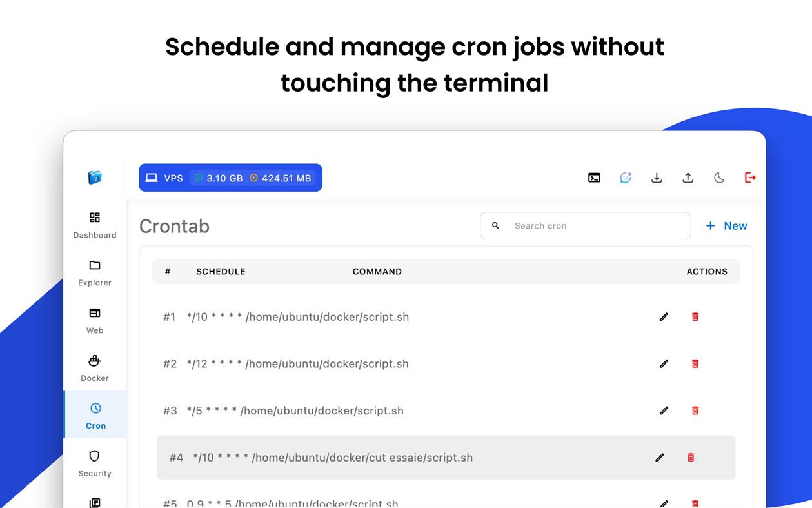Toggle dark mode with moon icon
The width and height of the screenshot is (812, 508).
click(719, 178)
